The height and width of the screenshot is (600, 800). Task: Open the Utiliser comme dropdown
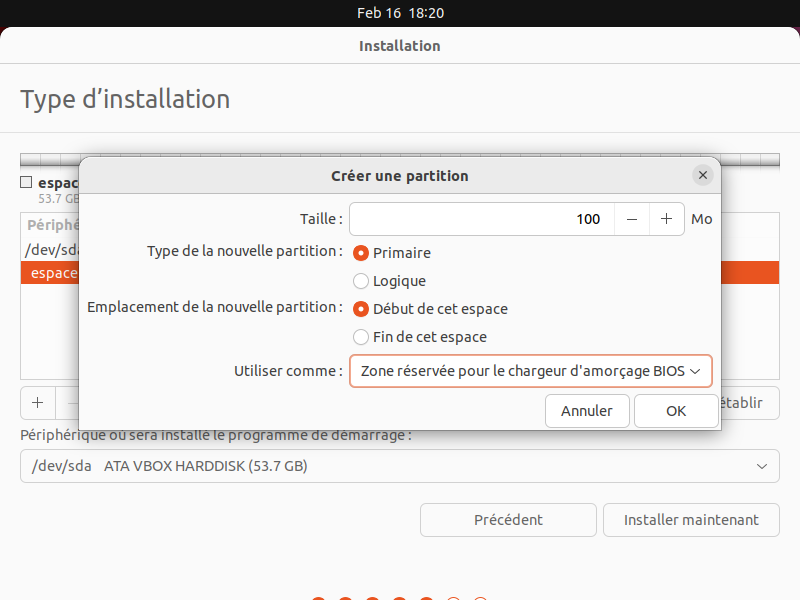click(530, 371)
